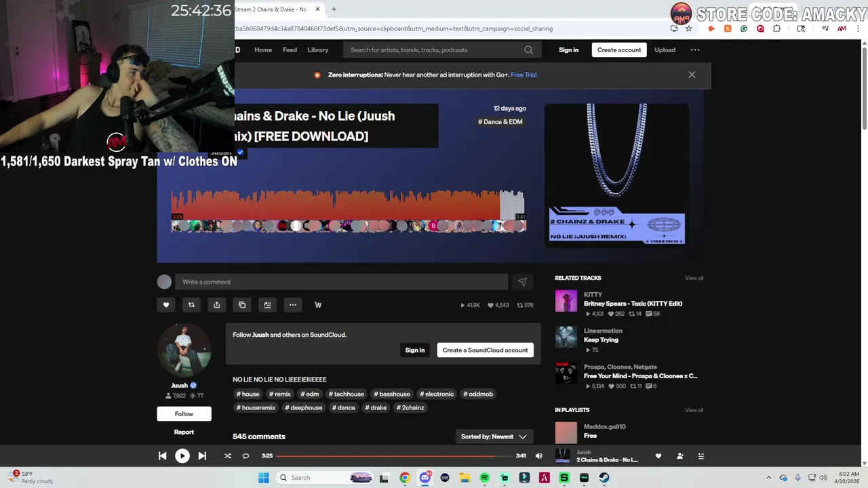This screenshot has width=868, height=488.
Task: Open a new browser tab
Action: coord(334,9)
